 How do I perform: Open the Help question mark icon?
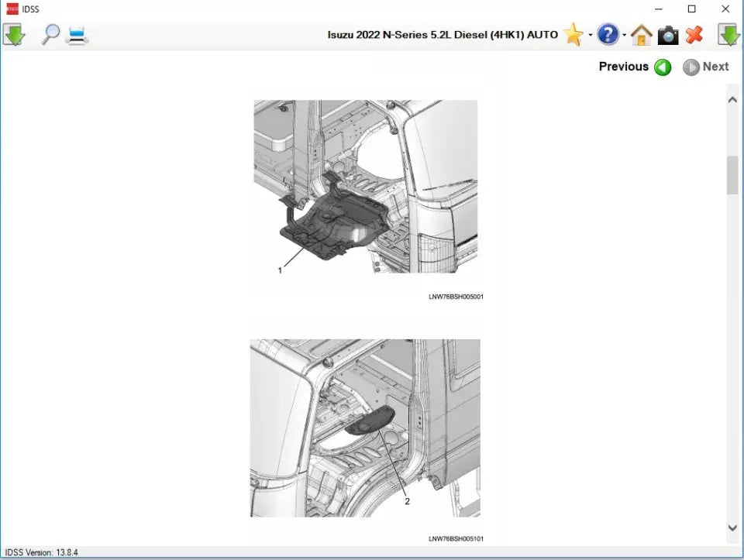pos(609,34)
